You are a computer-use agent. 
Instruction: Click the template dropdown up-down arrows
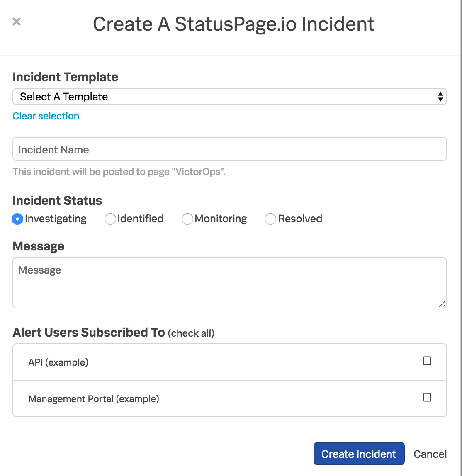point(440,97)
